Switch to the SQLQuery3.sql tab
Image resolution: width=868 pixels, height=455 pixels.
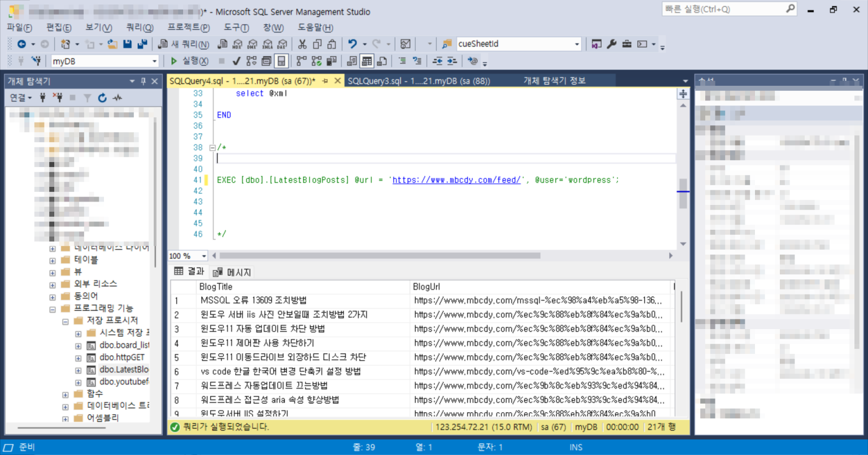coord(402,80)
